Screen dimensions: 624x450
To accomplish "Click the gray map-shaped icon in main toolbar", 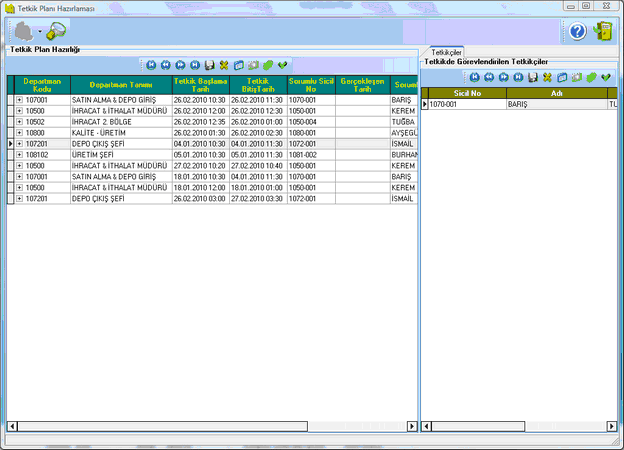I will pyautogui.click(x=24, y=31).
